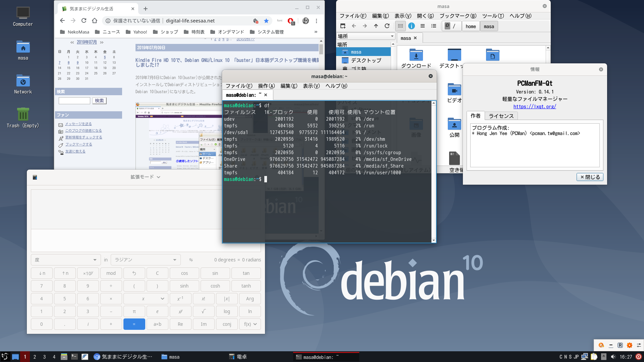The height and width of the screenshot is (362, 644).
Task: Click red power button in taskbar
Action: coord(639,357)
